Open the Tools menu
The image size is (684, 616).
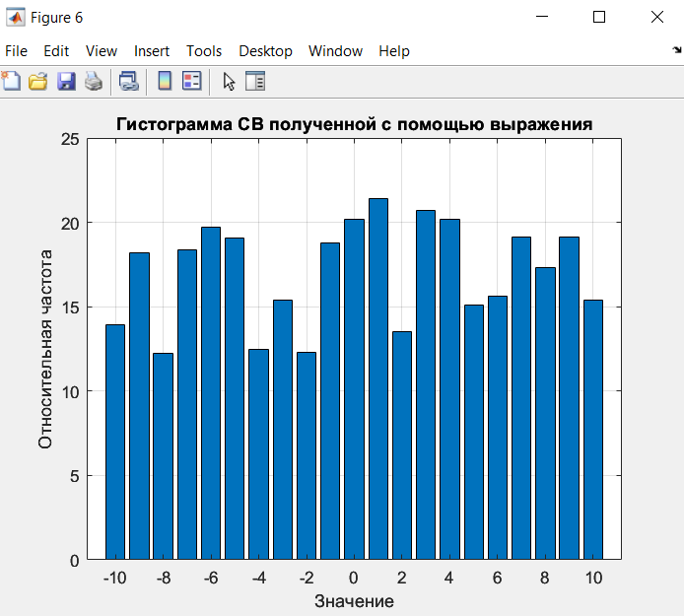(204, 51)
